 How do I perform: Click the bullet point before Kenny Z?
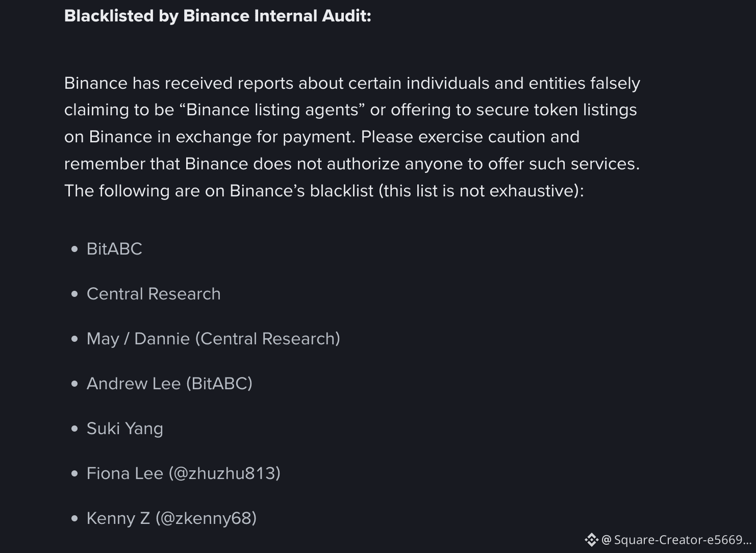click(75, 518)
